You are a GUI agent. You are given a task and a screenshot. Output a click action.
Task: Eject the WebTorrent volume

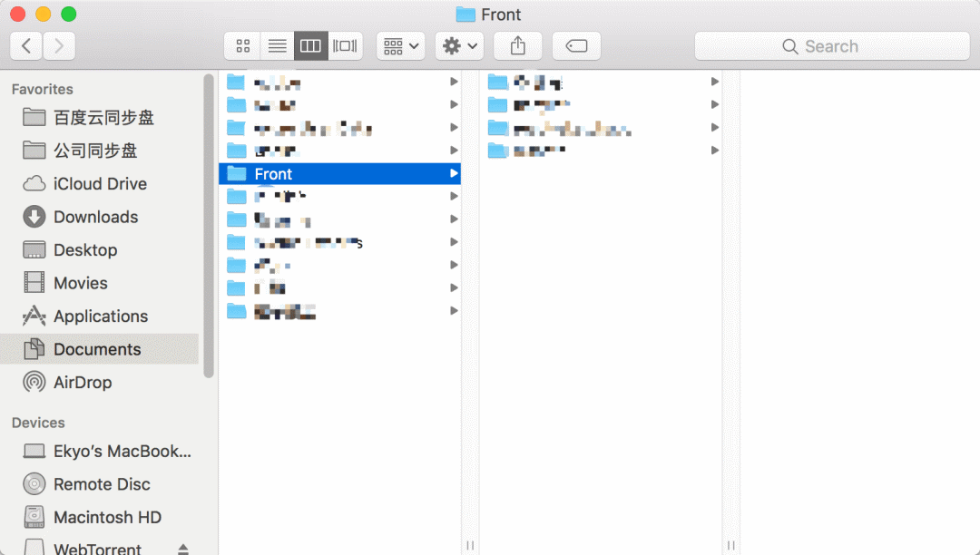click(183, 550)
